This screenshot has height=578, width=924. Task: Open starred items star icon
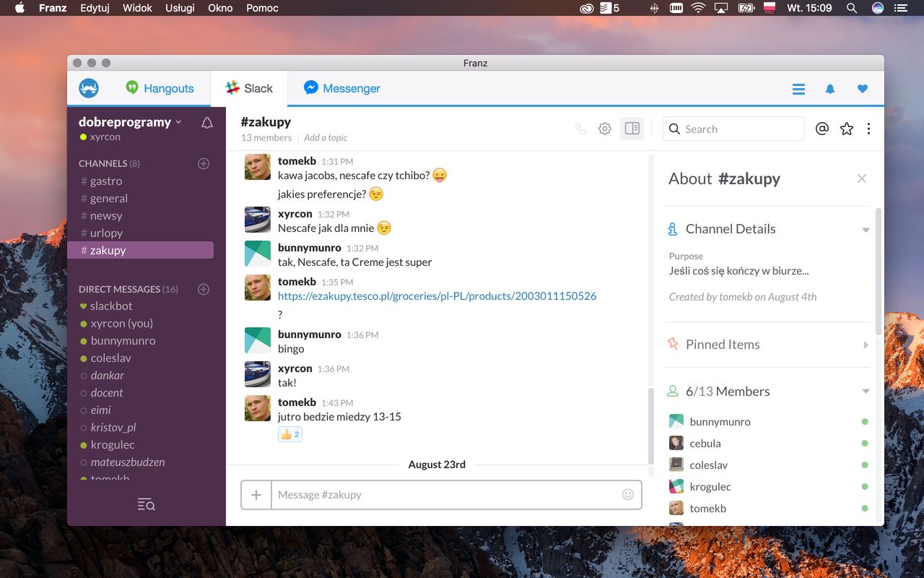[x=847, y=129]
